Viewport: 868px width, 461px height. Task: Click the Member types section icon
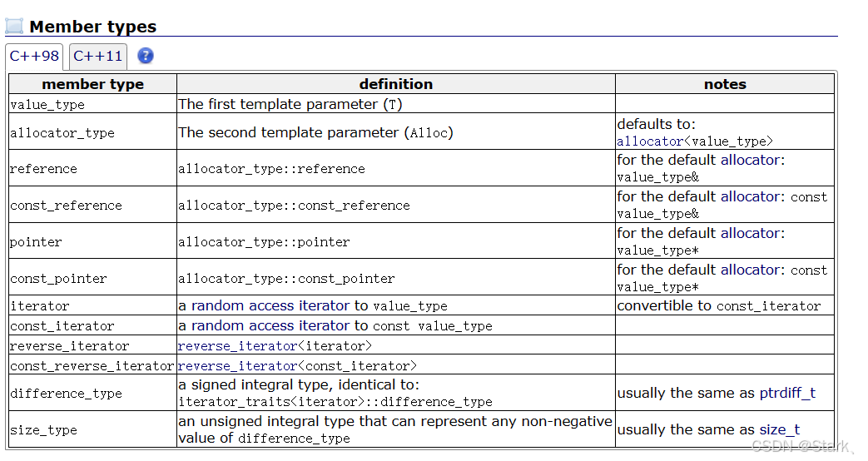point(14,26)
